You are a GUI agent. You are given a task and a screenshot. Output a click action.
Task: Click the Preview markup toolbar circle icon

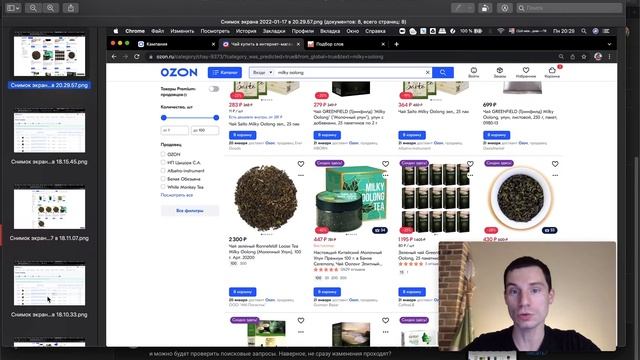[505, 8]
